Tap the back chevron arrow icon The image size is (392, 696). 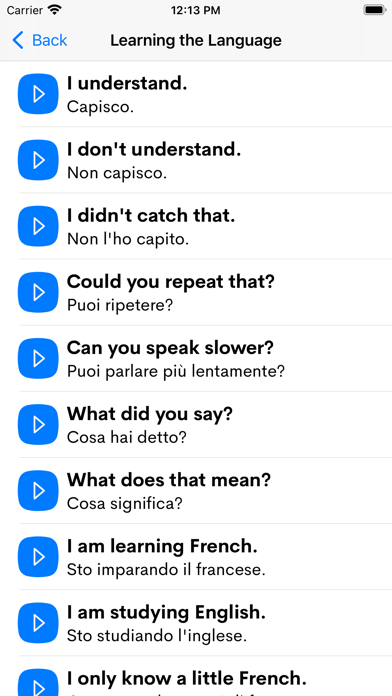tap(18, 40)
